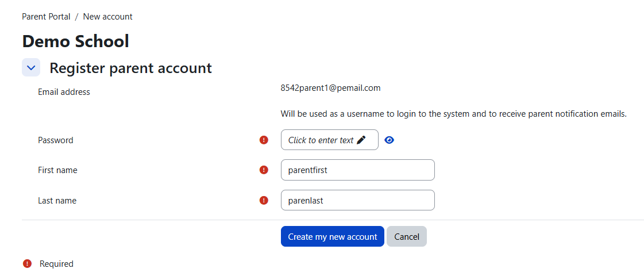Click the red Required legend icon

pos(27,264)
